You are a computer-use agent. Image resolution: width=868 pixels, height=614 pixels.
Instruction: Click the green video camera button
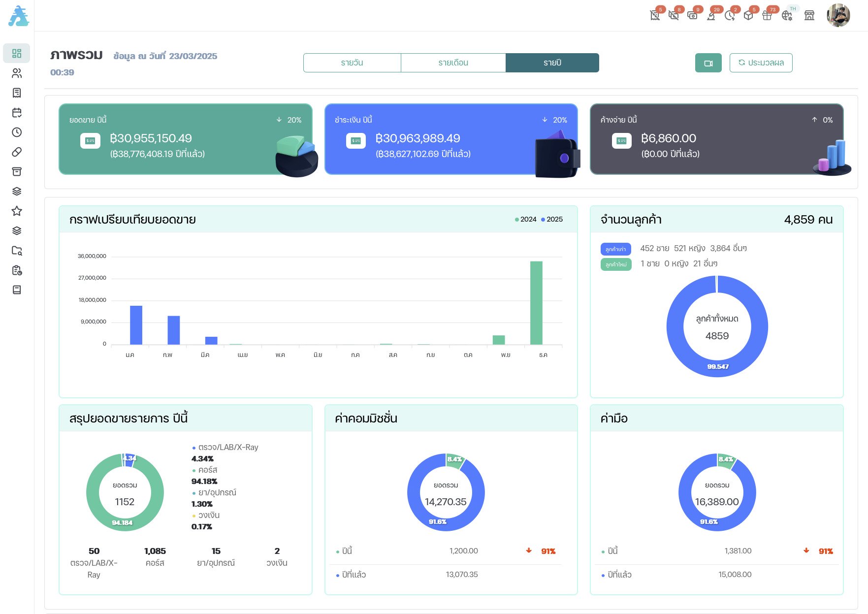point(708,63)
